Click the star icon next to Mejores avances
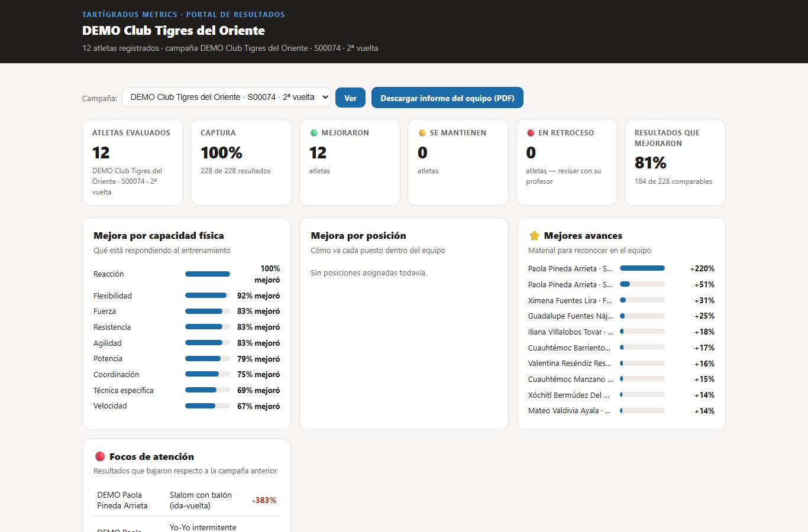The height and width of the screenshot is (532, 808). click(534, 235)
